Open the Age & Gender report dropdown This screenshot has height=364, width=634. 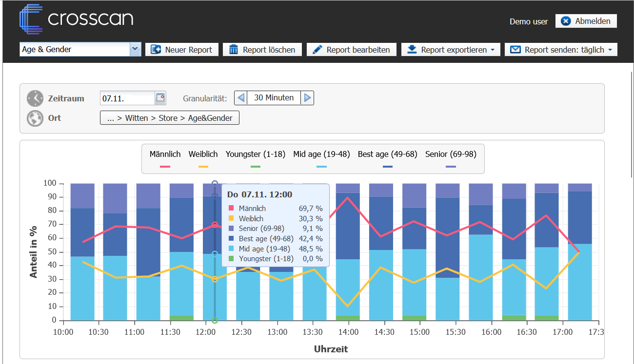pos(135,49)
